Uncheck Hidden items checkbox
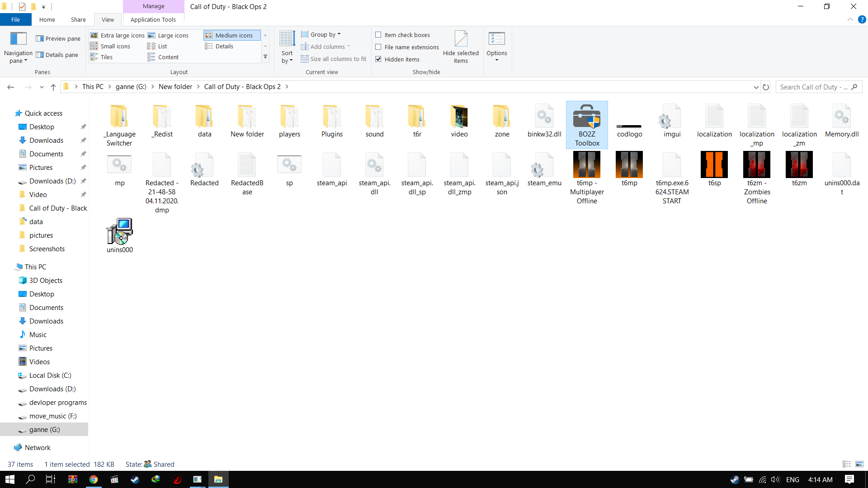Screen dimensions: 868x488 coord(378,59)
